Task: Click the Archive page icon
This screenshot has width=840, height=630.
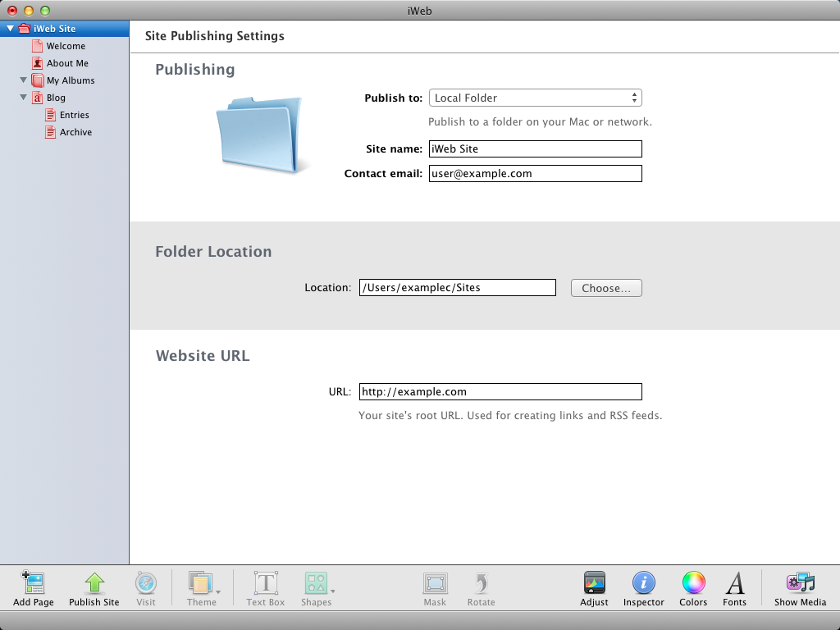Action: pos(50,132)
